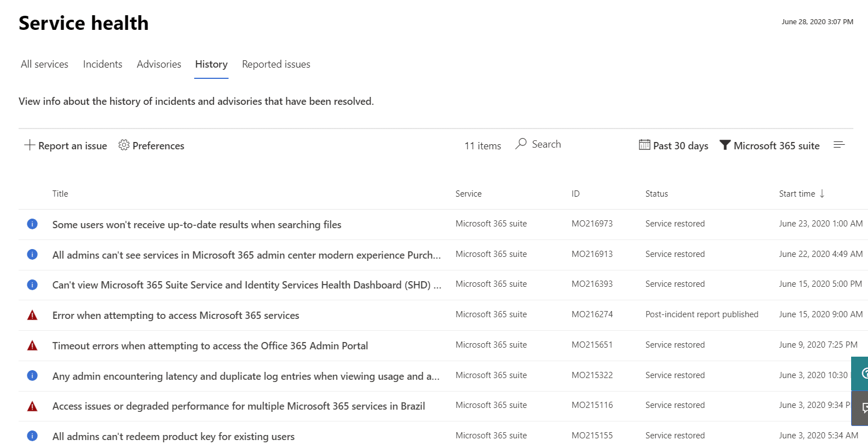This screenshot has width=868, height=444.
Task: Open the Advisories tab
Action: point(159,64)
